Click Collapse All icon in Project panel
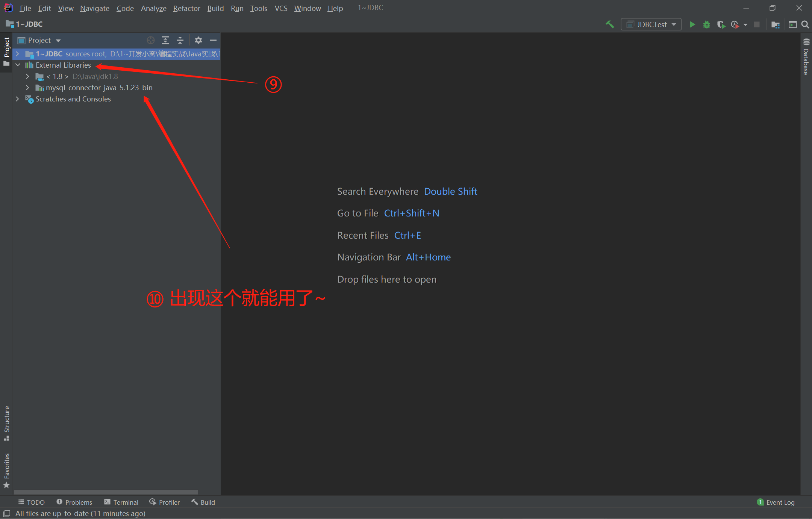 [180, 40]
